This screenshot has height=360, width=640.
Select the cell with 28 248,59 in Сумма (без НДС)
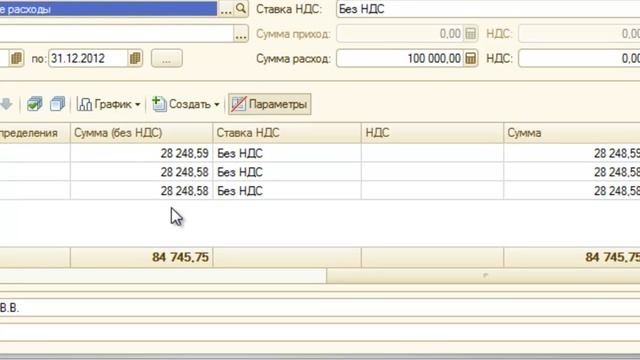coord(141,153)
